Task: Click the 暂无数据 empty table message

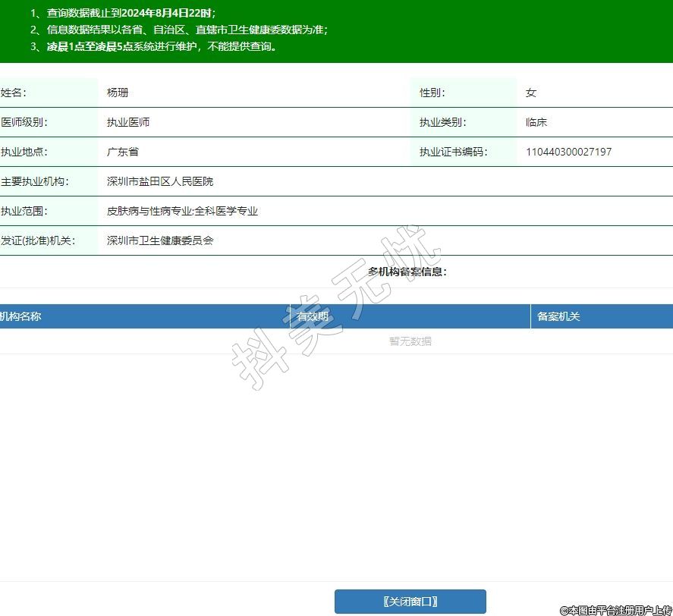Action: 410,341
